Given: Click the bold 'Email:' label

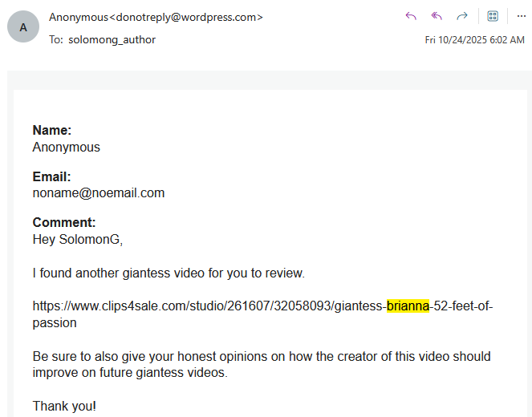Looking at the screenshot, I should coord(52,176).
